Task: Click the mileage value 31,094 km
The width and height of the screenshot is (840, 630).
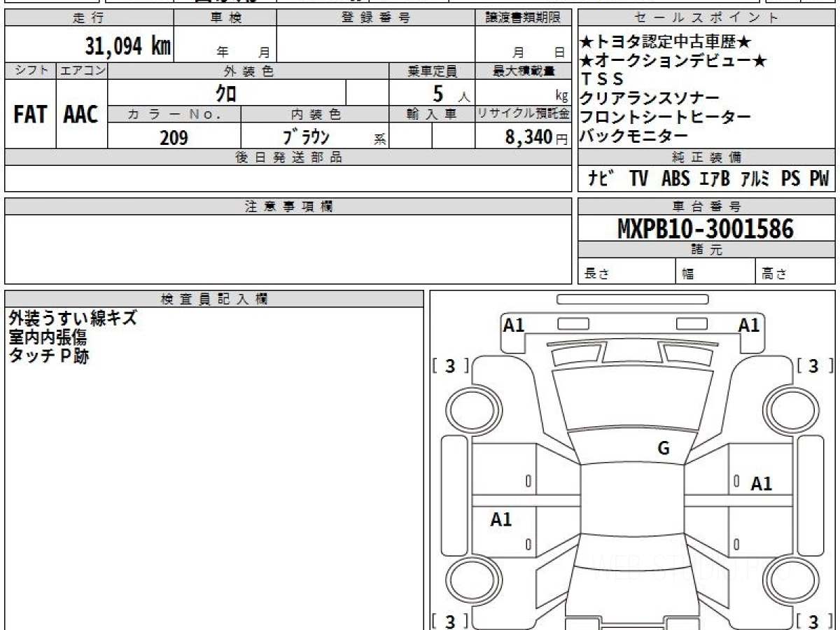Action: click(128, 45)
